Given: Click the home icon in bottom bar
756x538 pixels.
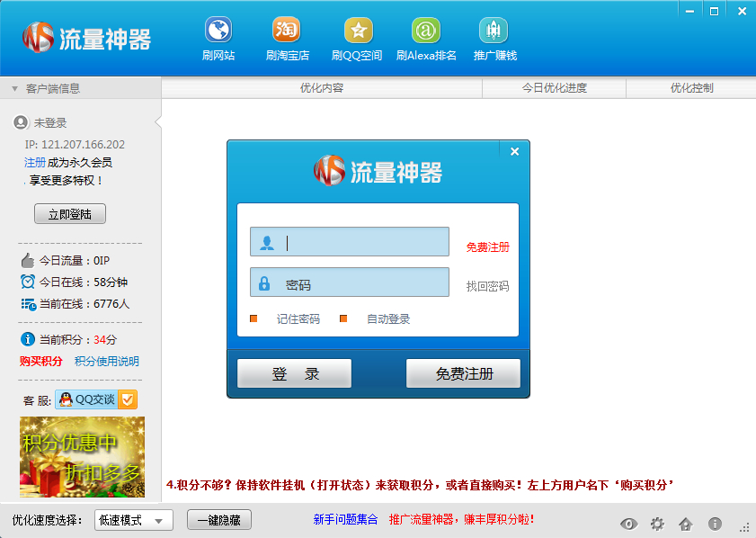Looking at the screenshot, I should [685, 524].
